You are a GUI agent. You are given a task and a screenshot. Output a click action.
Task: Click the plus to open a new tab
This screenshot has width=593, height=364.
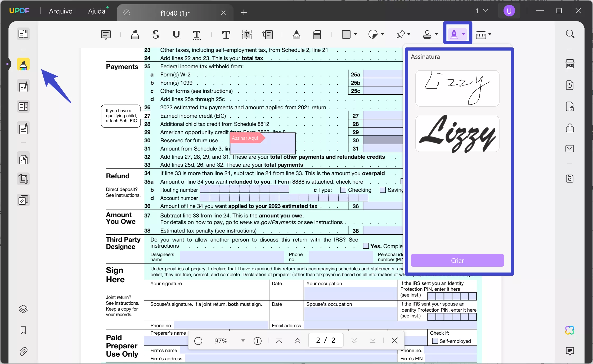tap(244, 12)
